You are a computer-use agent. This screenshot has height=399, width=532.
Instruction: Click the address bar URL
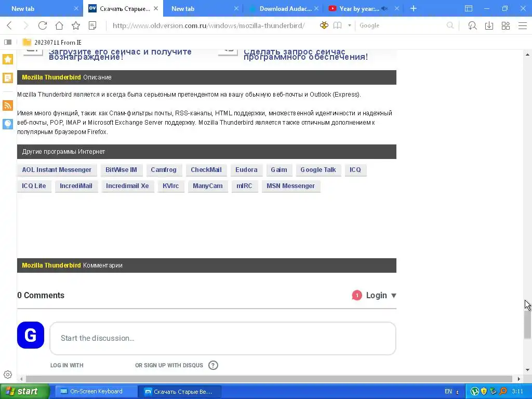208,25
